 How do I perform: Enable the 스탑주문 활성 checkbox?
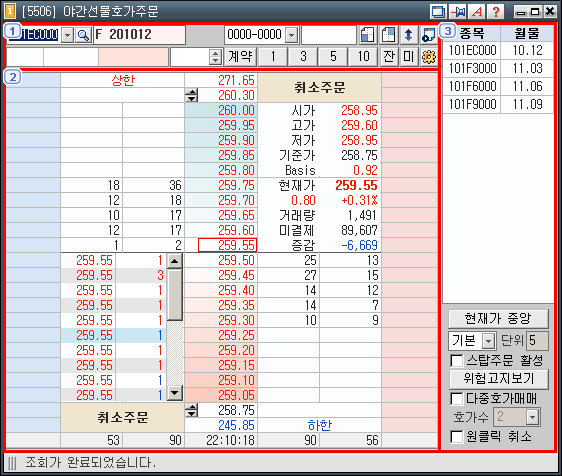(x=457, y=361)
